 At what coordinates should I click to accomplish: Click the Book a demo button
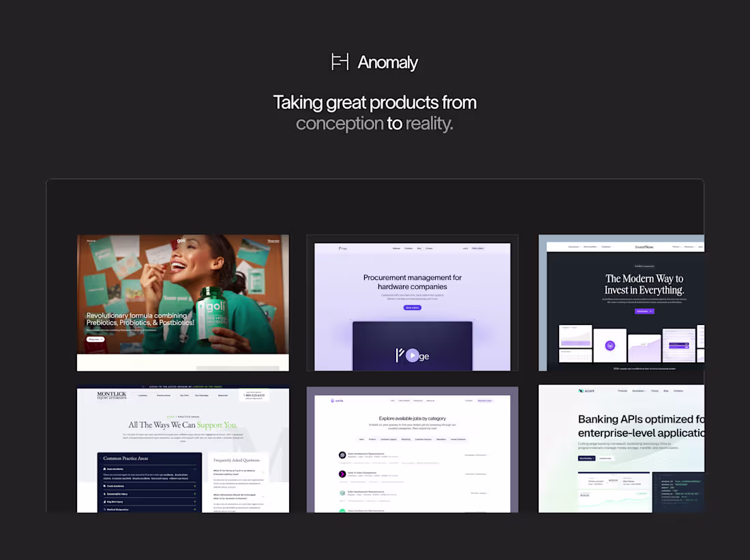413,308
